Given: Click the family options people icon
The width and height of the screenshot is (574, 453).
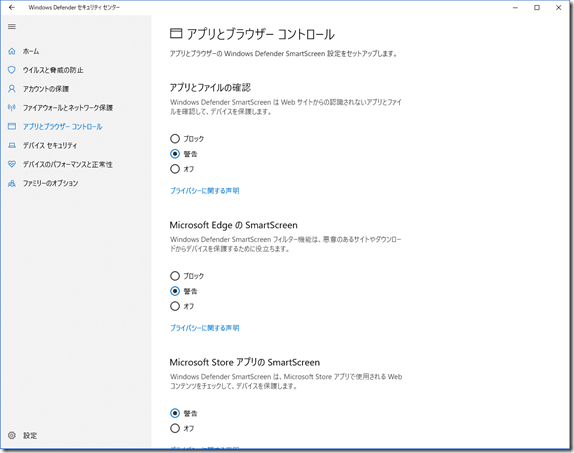Looking at the screenshot, I should pyautogui.click(x=12, y=183).
